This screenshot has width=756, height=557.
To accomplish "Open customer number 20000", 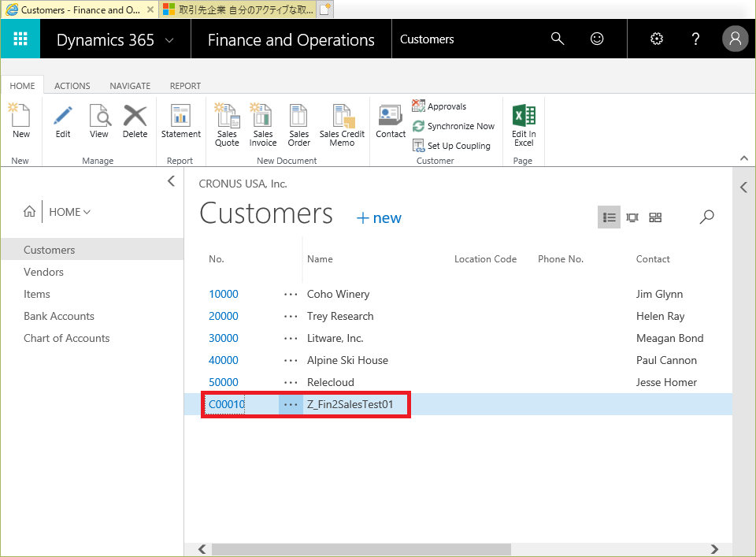I will coord(223,317).
